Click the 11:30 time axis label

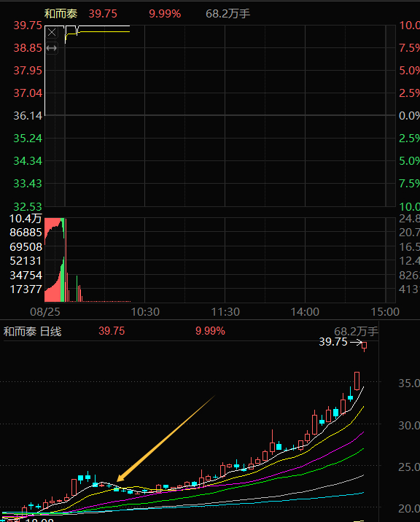click(225, 312)
